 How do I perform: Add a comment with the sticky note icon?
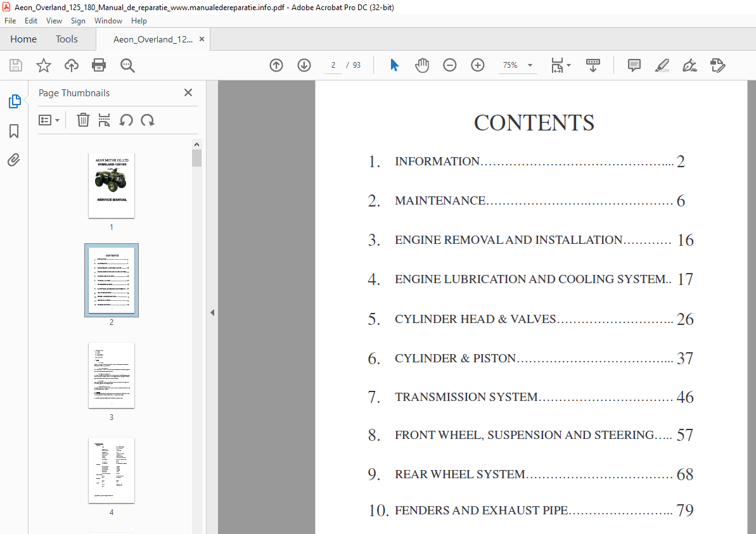634,65
